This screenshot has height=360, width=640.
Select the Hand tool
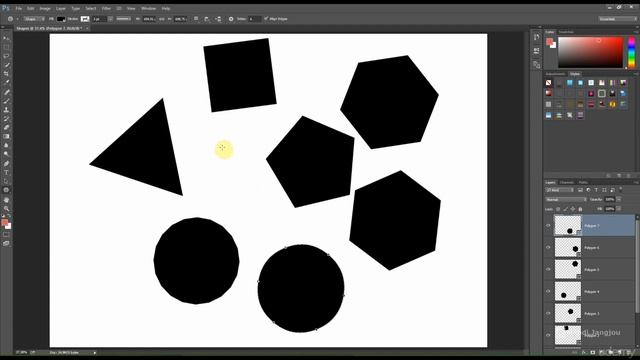[x=6, y=200]
